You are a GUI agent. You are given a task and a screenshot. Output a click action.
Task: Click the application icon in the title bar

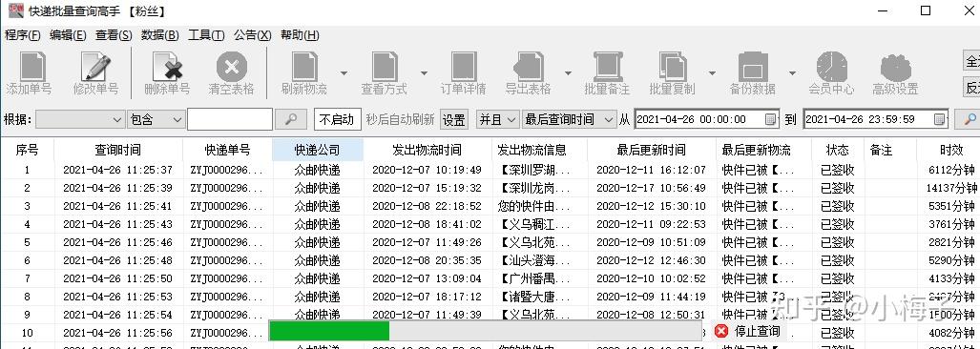tap(15, 10)
